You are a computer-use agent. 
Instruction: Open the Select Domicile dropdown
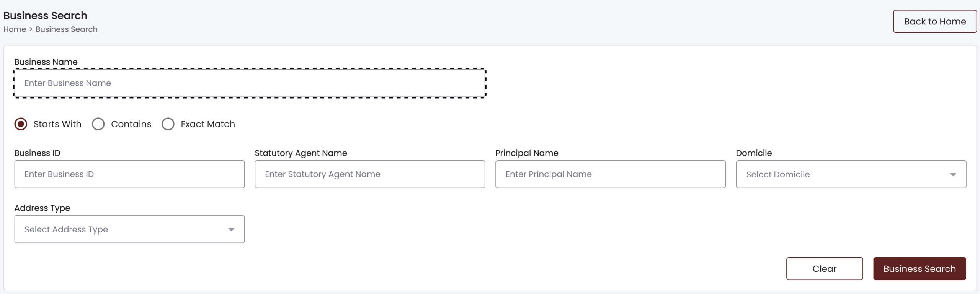point(842,174)
